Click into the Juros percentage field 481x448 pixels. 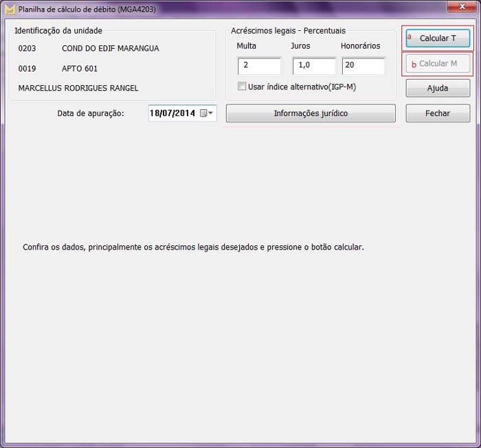[x=314, y=66]
